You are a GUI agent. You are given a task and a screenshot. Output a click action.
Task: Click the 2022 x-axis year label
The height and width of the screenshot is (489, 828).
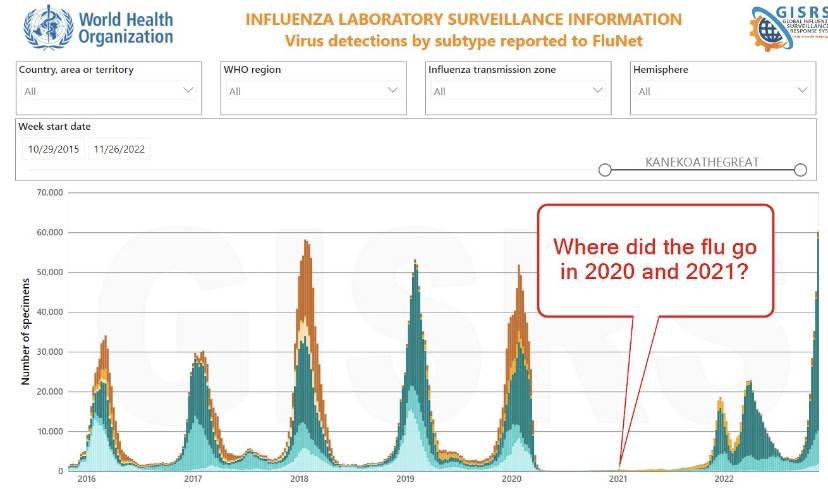click(724, 480)
